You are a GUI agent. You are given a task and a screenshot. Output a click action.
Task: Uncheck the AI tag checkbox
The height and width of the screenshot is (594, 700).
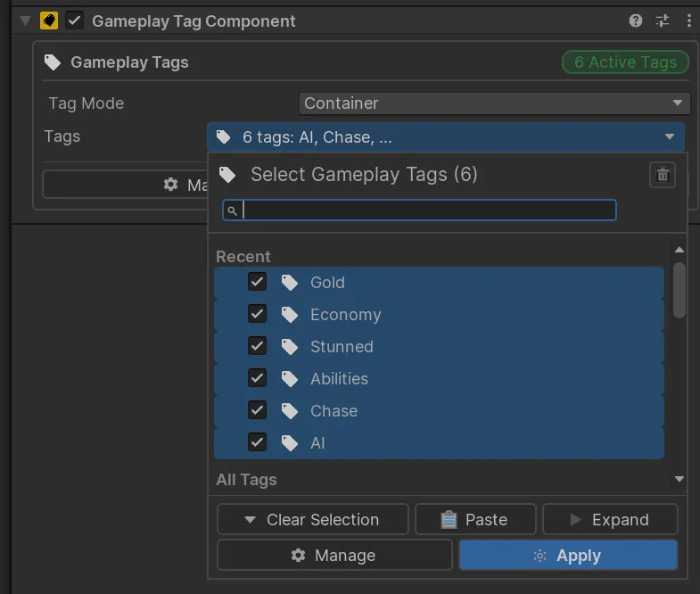point(257,442)
